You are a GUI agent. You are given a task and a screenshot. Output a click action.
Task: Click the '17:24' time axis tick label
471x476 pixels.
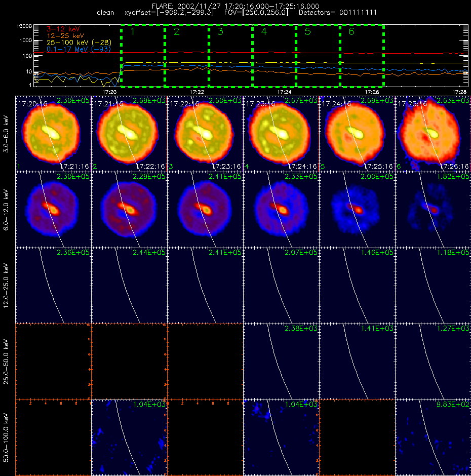[284, 92]
